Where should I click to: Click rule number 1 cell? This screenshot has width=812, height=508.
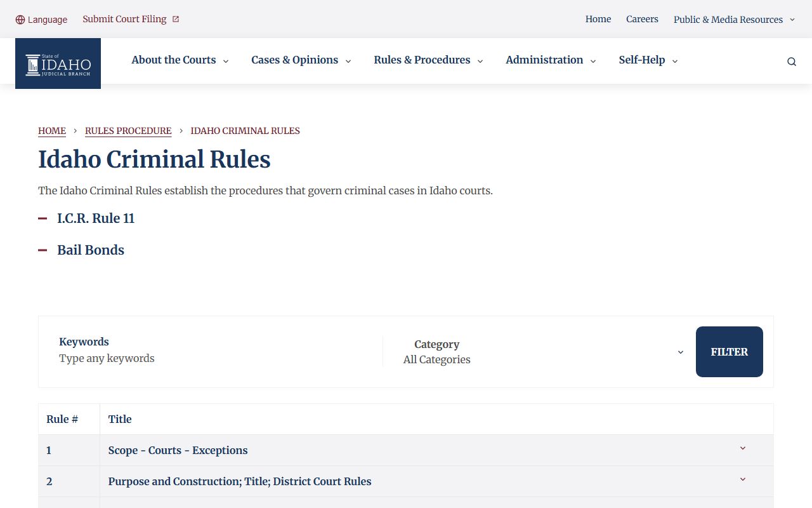(69, 450)
